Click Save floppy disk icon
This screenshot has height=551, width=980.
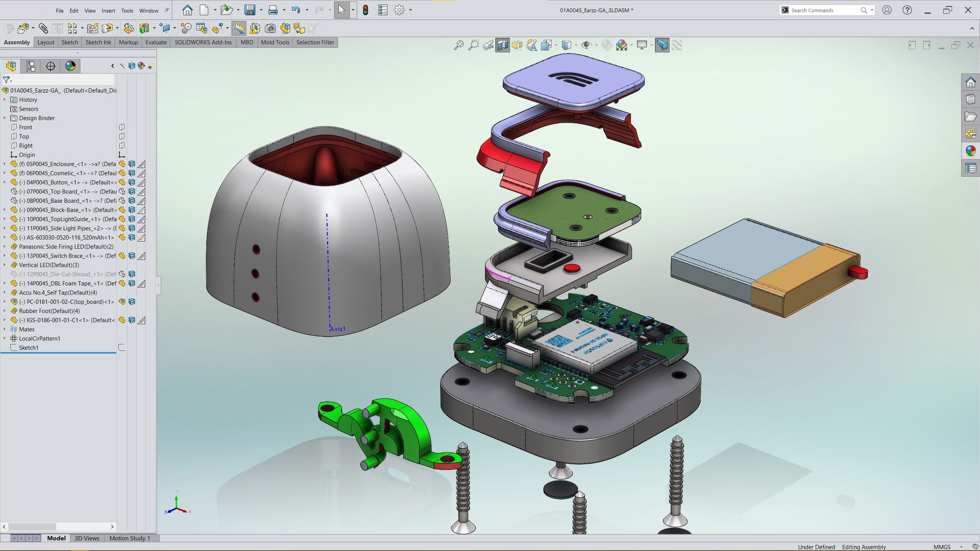[250, 10]
